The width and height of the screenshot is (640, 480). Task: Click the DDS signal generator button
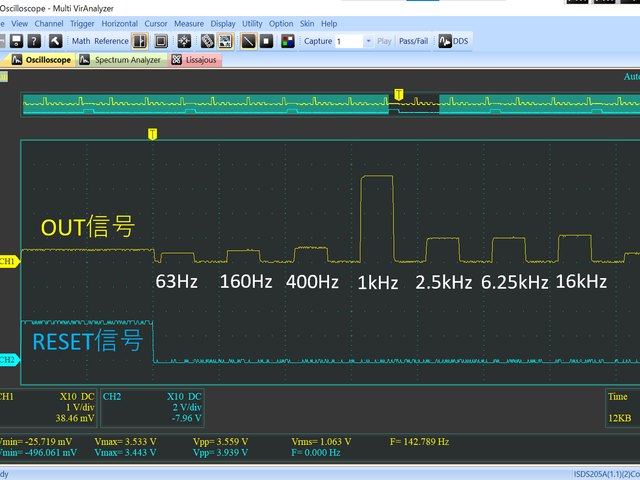pyautogui.click(x=453, y=41)
